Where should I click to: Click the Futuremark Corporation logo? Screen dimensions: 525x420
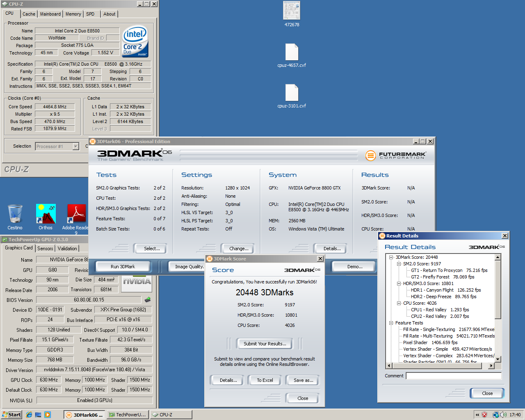click(x=396, y=155)
